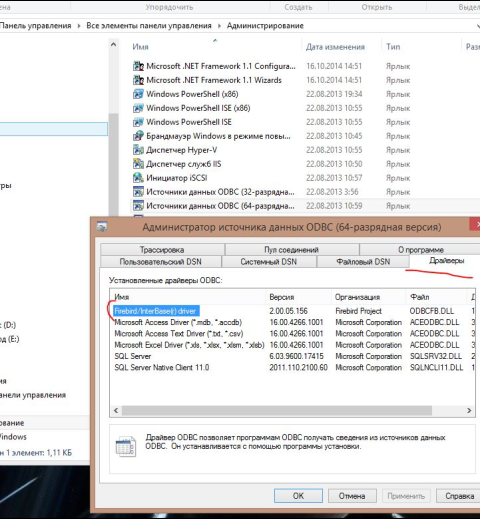
Task: Select Источники данных ODBC (32-разрядная) icon
Action: (x=138, y=192)
